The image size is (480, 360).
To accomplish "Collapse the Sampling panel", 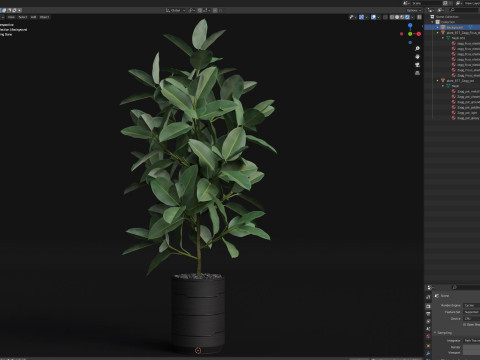I will 435,333.
